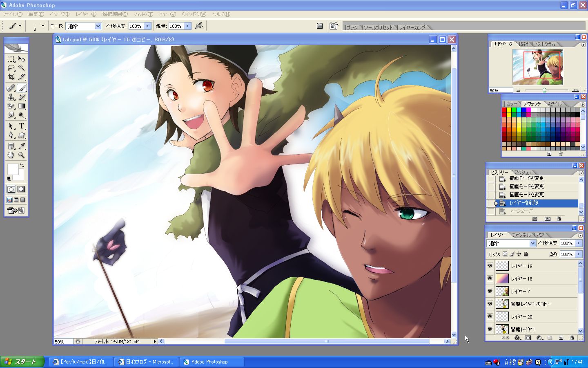Toggle the Brushes palette button in options bar

(x=320, y=26)
